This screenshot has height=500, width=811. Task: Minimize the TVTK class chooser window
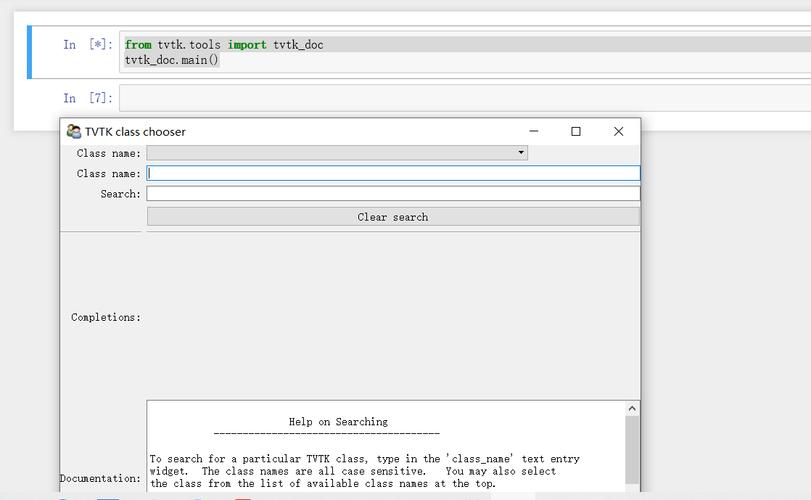534,131
